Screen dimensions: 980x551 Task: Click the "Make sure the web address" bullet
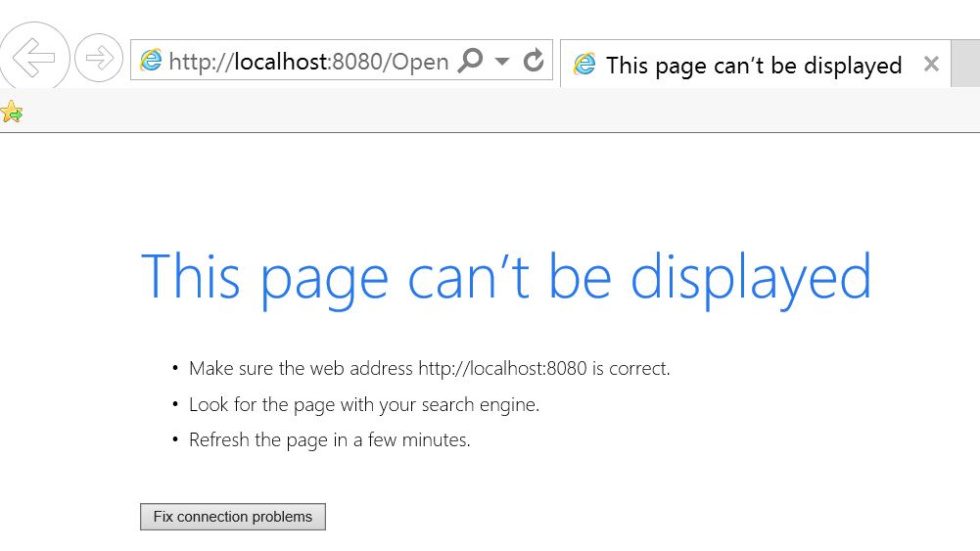click(x=302, y=369)
